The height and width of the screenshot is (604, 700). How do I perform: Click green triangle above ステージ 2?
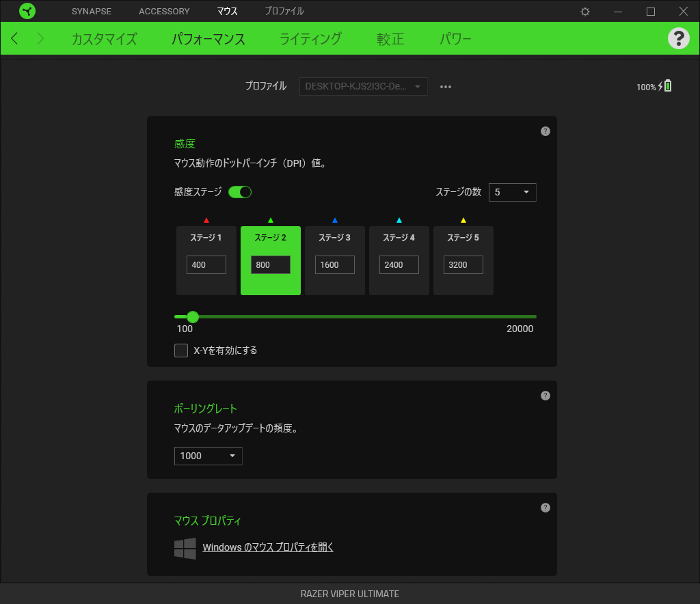[x=271, y=220]
